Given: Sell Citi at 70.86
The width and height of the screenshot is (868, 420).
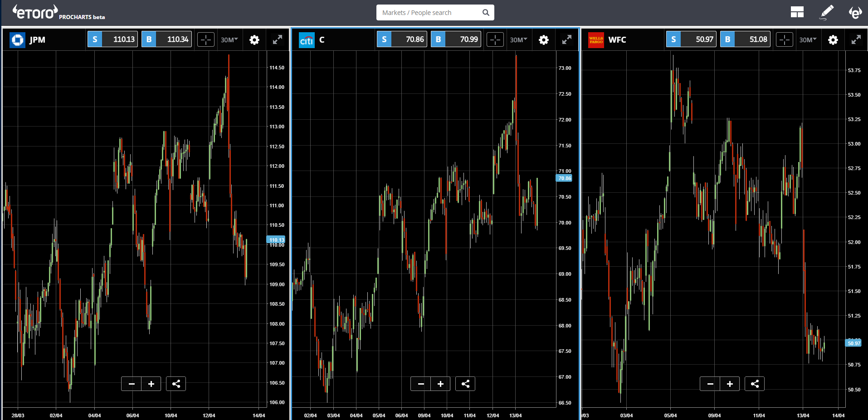Looking at the screenshot, I should click(x=402, y=39).
